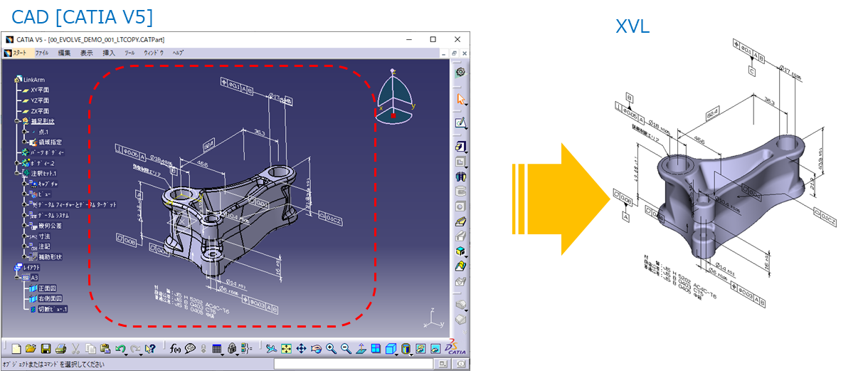Viewport: 868px width, 371px height.
Task: Select ボディー.2 node in tree
Action: tap(38, 163)
